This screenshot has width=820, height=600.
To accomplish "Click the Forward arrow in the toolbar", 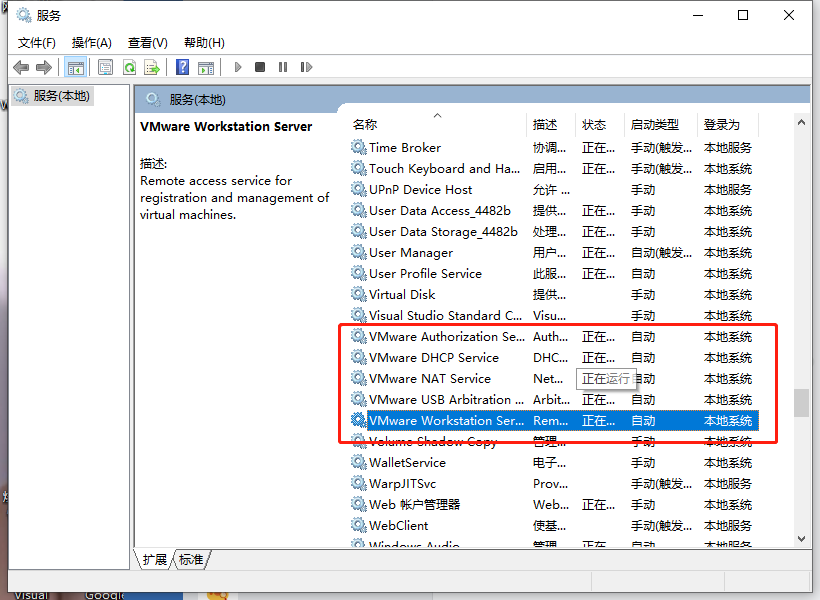I will [x=44, y=67].
